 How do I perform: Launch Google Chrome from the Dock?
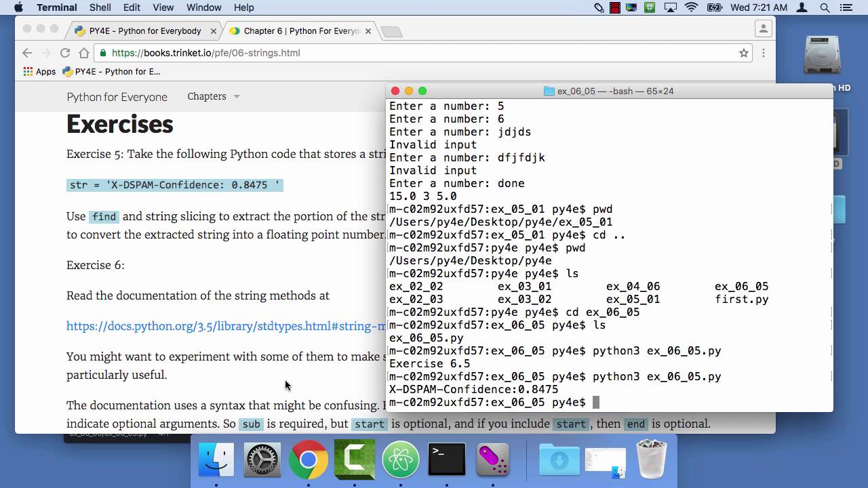pyautogui.click(x=308, y=460)
